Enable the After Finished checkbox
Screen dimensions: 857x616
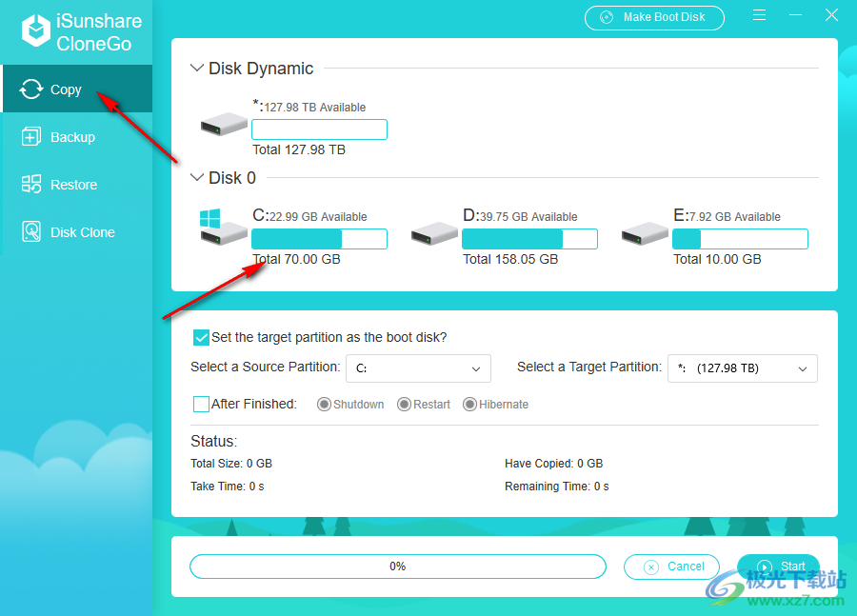201,404
